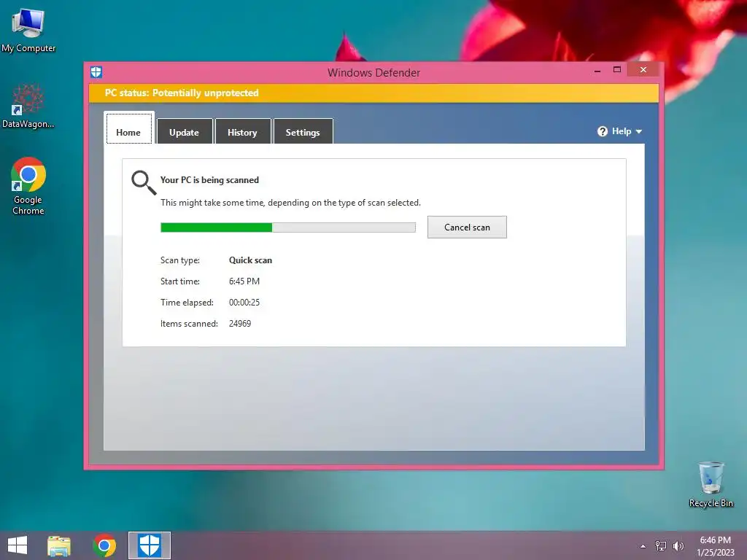Click the 'Start time:' label
747x560 pixels.
(x=180, y=281)
